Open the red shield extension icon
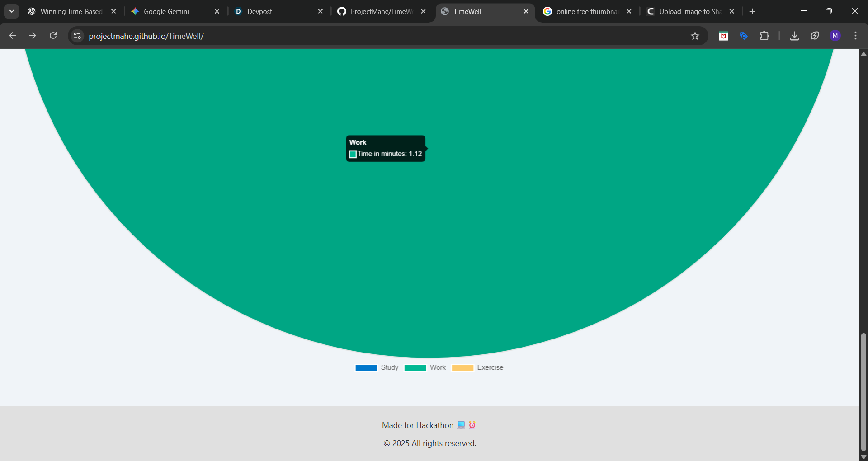 [723, 36]
